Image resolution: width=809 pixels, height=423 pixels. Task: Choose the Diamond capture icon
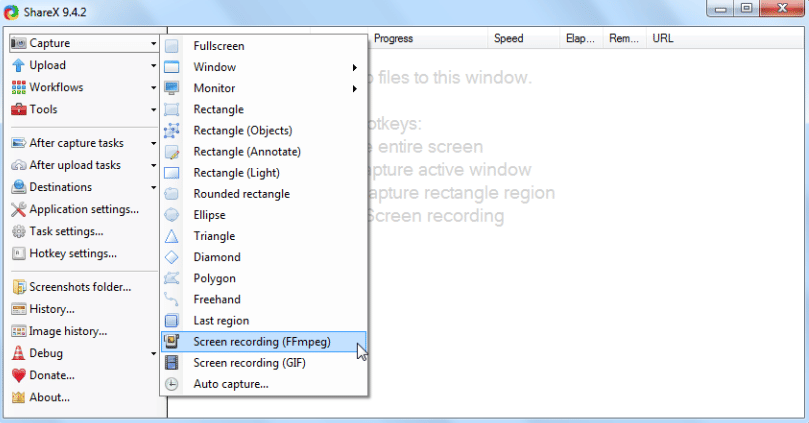click(172, 257)
